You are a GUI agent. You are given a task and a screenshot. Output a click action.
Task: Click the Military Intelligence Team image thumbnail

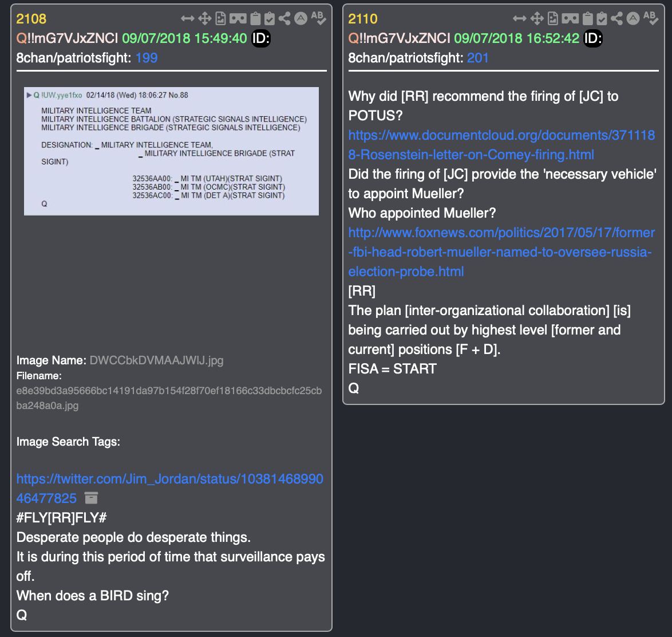[x=171, y=151]
